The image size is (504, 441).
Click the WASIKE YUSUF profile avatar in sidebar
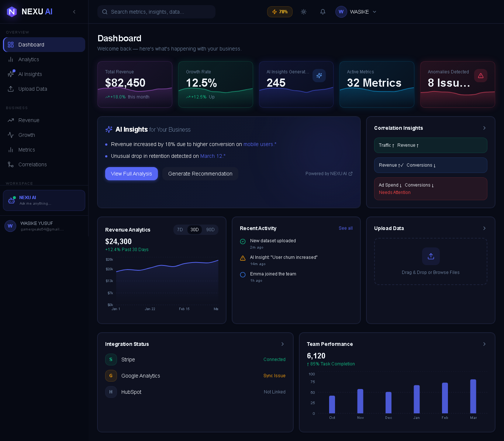click(10, 226)
